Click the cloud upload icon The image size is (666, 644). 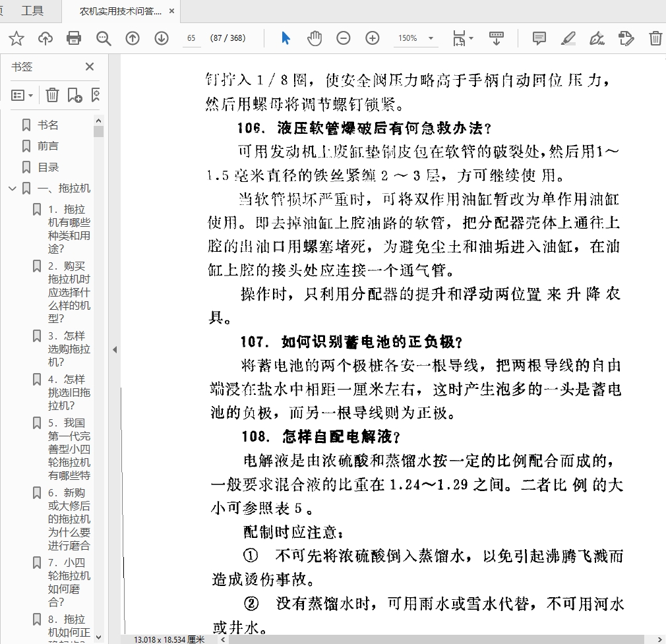[45, 38]
